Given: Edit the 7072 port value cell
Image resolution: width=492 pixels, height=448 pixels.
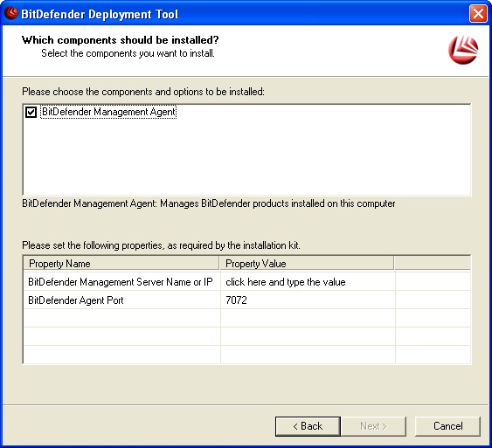Looking at the screenshot, I should (308, 300).
